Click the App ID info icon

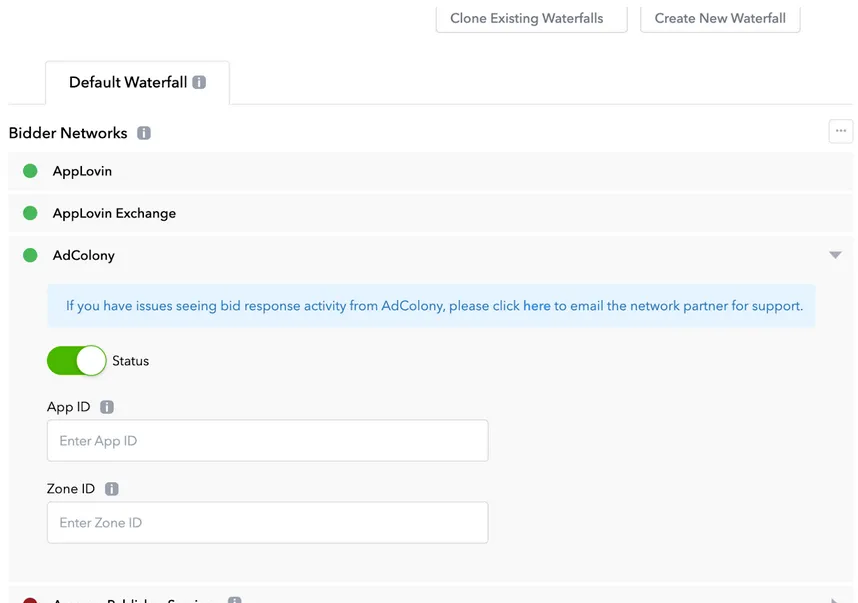[107, 407]
